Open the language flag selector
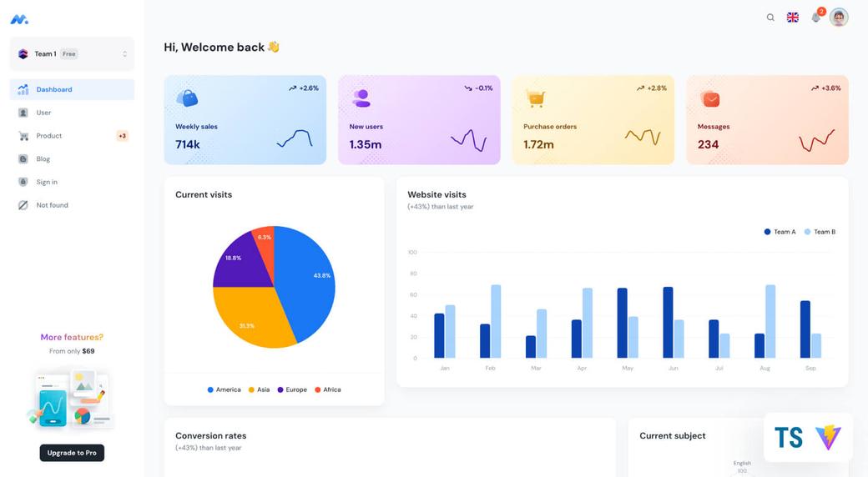Image resolution: width=868 pixels, height=477 pixels. pyautogui.click(x=793, y=18)
